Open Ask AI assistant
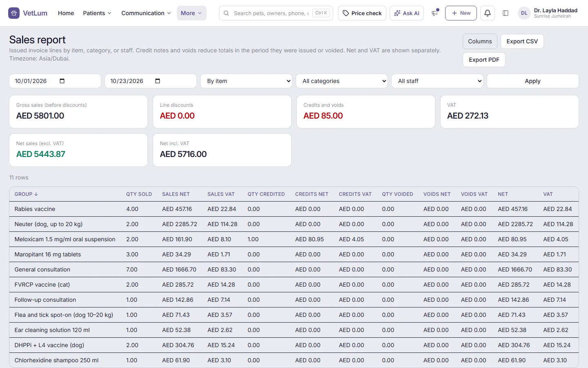Image resolution: width=588 pixels, height=368 pixels. [x=407, y=13]
